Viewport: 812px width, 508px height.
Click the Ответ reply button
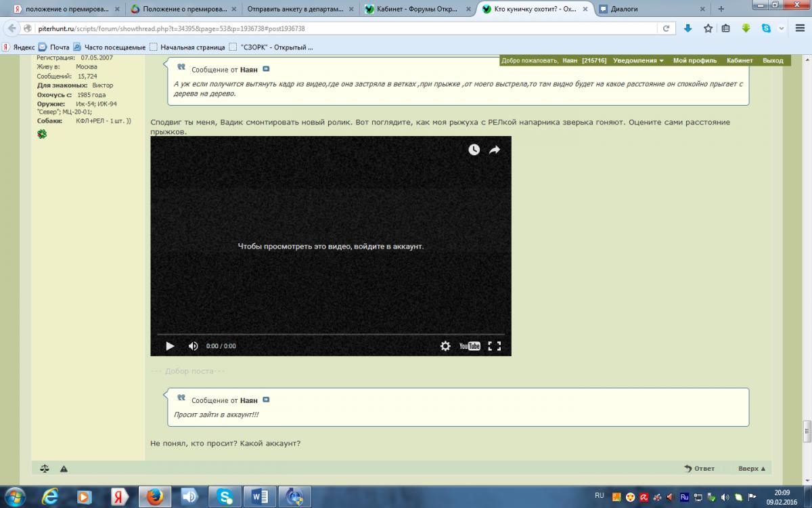pos(700,468)
